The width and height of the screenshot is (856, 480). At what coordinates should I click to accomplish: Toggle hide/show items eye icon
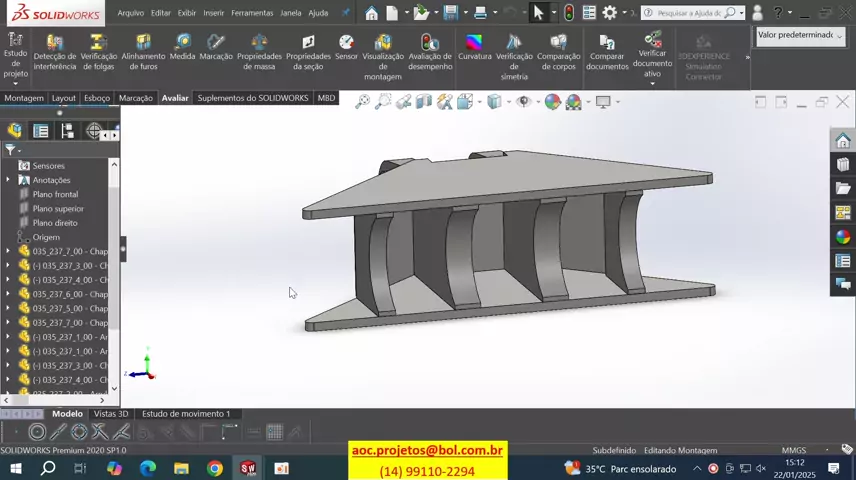click(x=523, y=102)
